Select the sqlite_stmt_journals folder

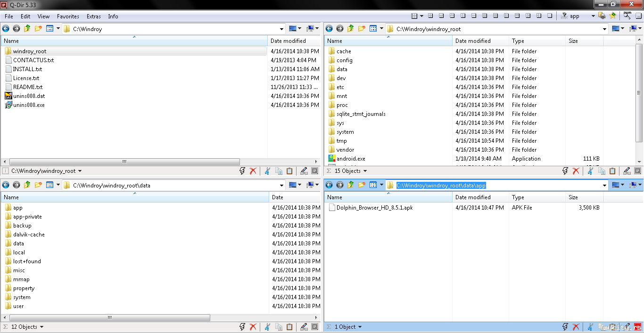pyautogui.click(x=361, y=114)
